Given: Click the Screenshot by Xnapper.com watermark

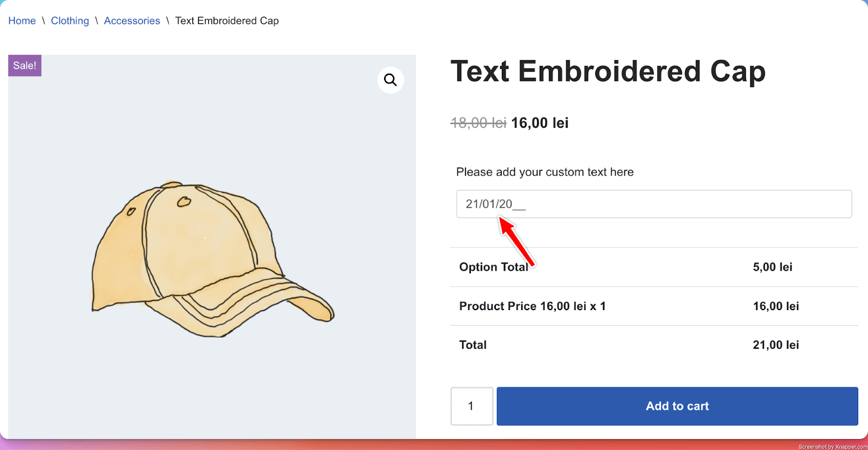Looking at the screenshot, I should pos(832,447).
